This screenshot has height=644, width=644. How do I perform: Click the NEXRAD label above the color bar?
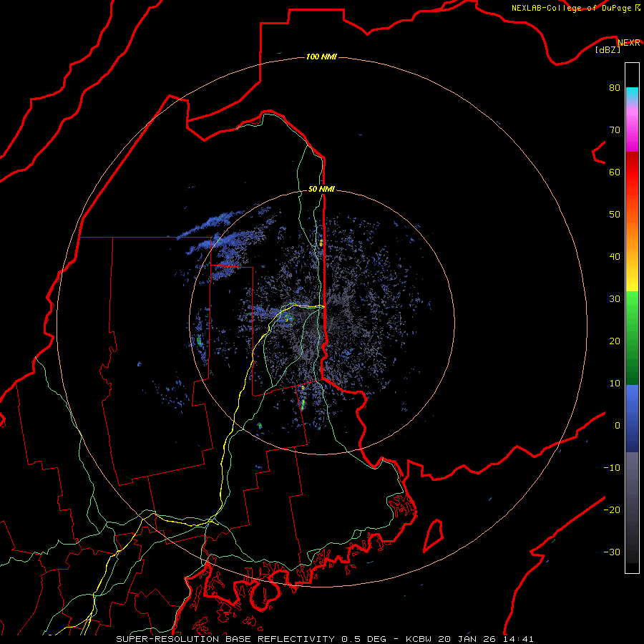629,43
